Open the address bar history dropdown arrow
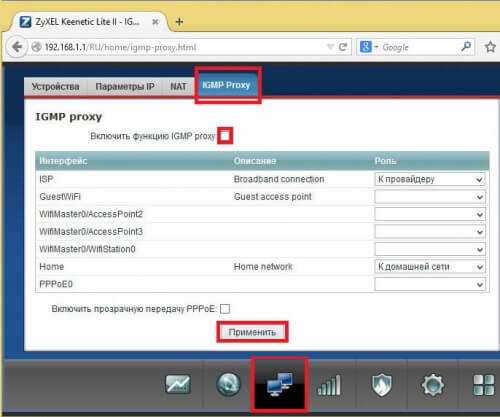Screen dimensions: 500x417 pyautogui.click(x=330, y=47)
